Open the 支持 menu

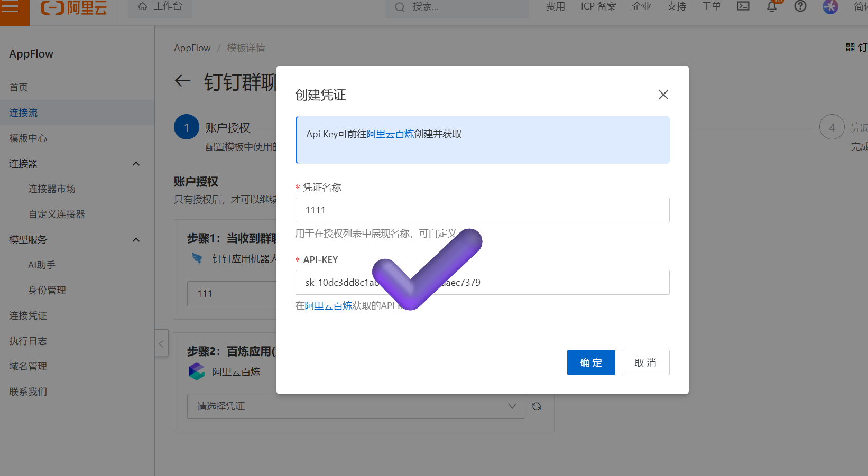click(676, 6)
